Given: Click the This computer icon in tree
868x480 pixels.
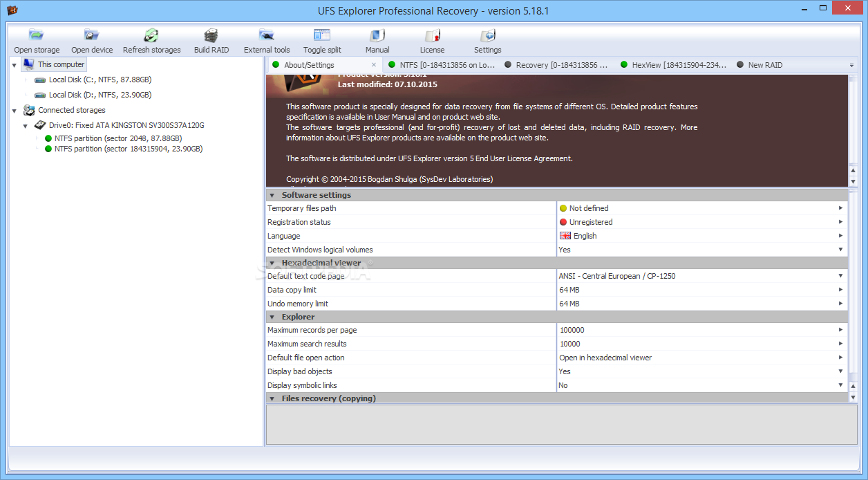Looking at the screenshot, I should pyautogui.click(x=28, y=64).
